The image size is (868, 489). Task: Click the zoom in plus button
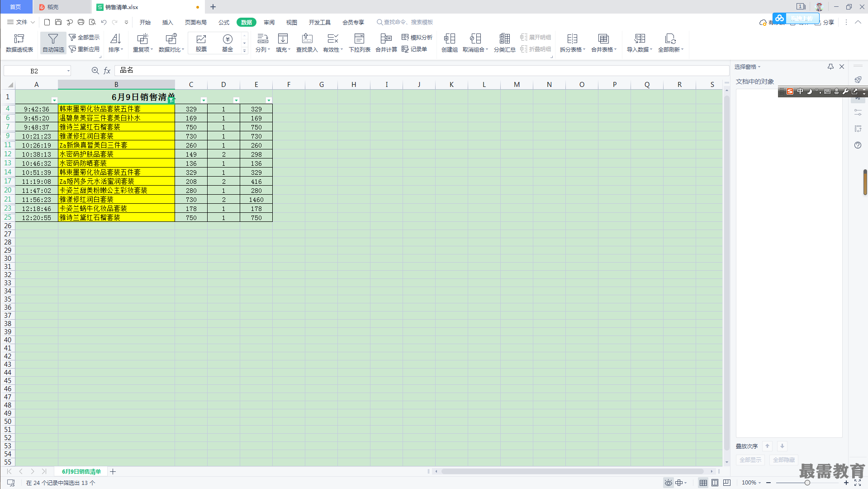click(x=846, y=483)
